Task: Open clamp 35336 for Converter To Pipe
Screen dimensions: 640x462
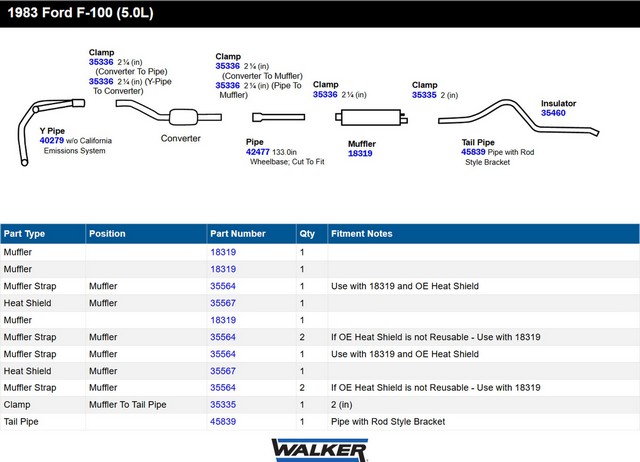Action: point(101,62)
